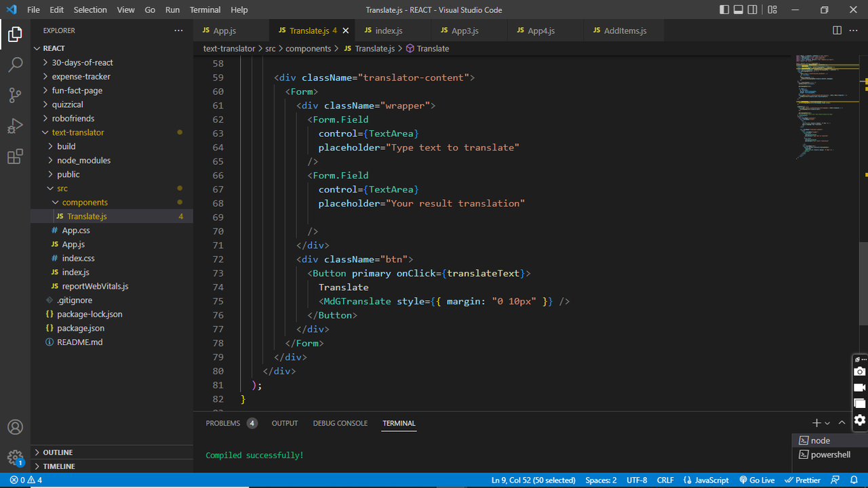Maximize the panel with the caret icon

pos(842,422)
